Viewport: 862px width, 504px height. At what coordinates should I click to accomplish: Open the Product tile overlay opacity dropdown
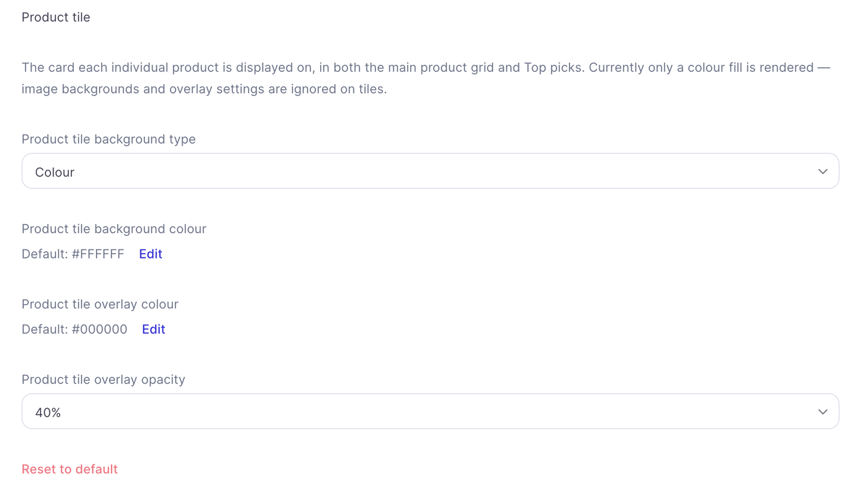430,411
